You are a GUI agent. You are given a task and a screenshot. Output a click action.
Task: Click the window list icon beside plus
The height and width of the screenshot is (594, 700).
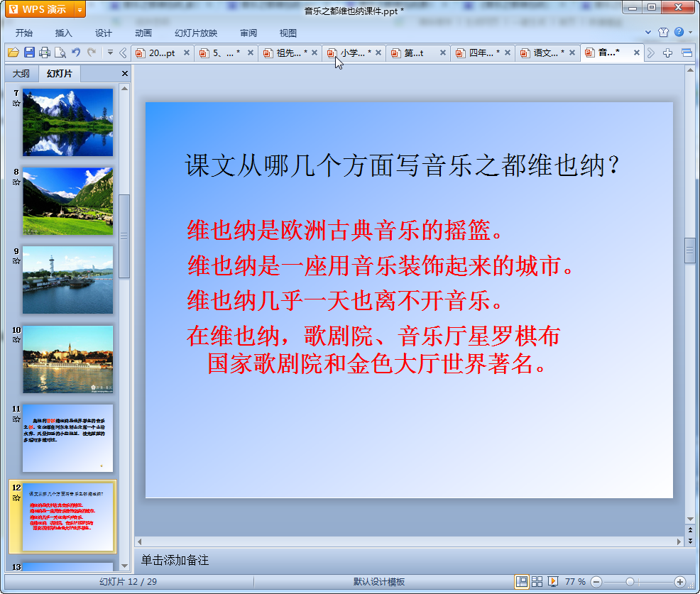click(x=687, y=53)
